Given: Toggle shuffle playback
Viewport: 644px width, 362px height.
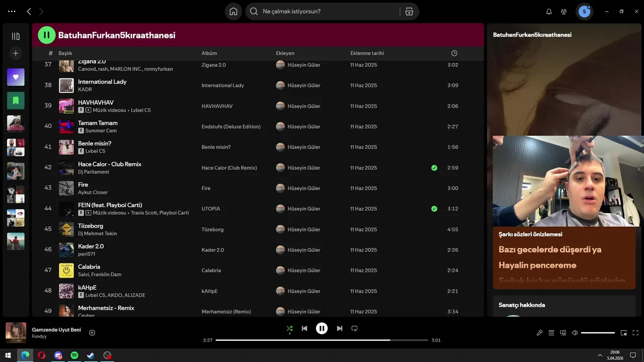Looking at the screenshot, I should point(289,328).
